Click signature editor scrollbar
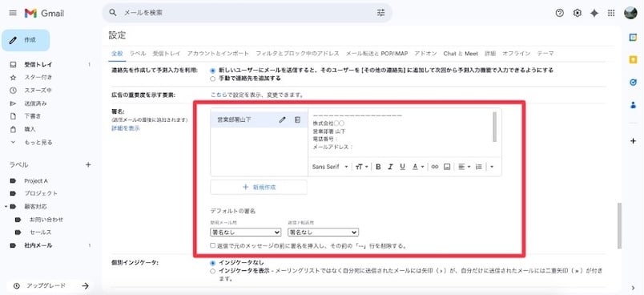The height and width of the screenshot is (295, 644). (x=494, y=127)
